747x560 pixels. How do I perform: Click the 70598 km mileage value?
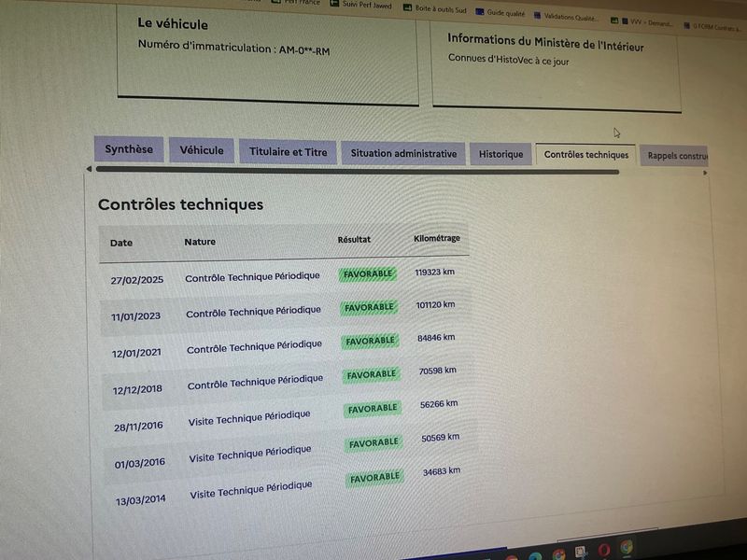point(437,371)
